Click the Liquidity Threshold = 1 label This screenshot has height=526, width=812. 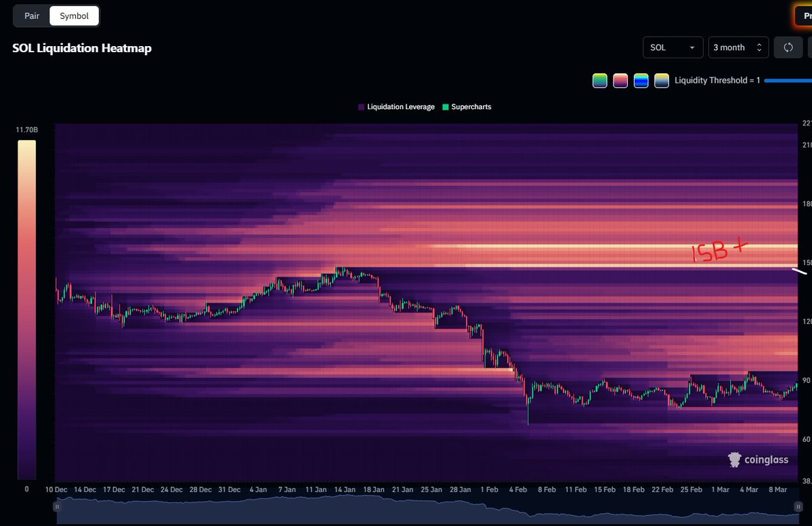tap(717, 81)
